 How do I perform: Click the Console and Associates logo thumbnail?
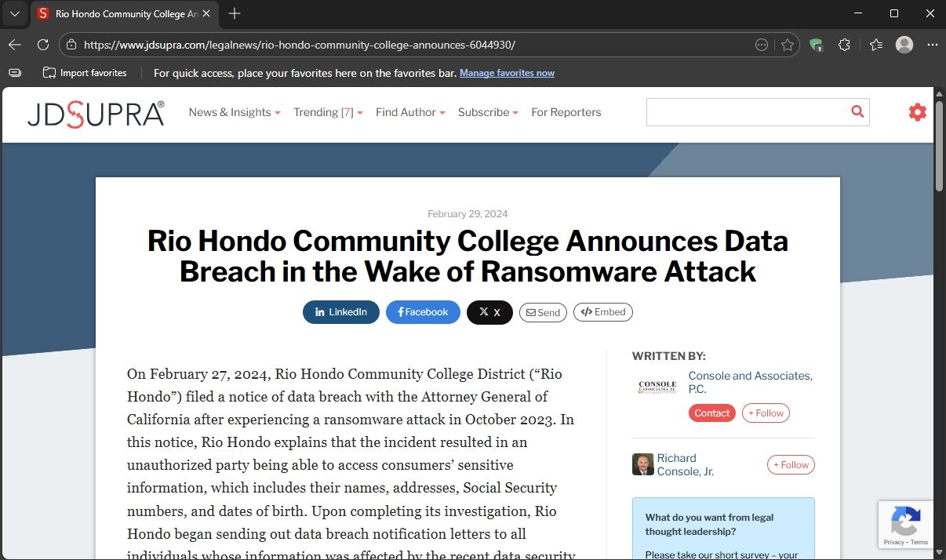point(657,387)
